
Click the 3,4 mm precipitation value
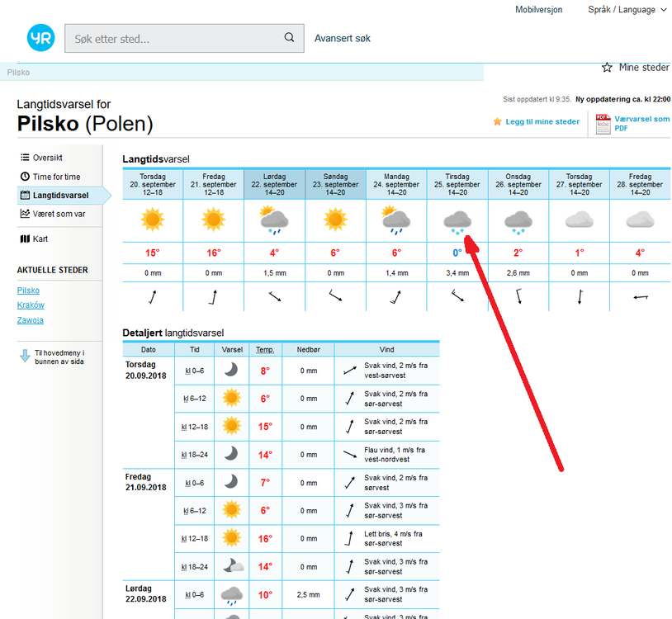[x=457, y=273]
